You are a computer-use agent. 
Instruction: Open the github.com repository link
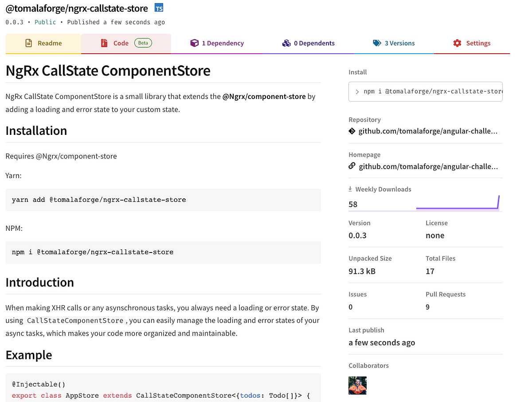(x=428, y=131)
